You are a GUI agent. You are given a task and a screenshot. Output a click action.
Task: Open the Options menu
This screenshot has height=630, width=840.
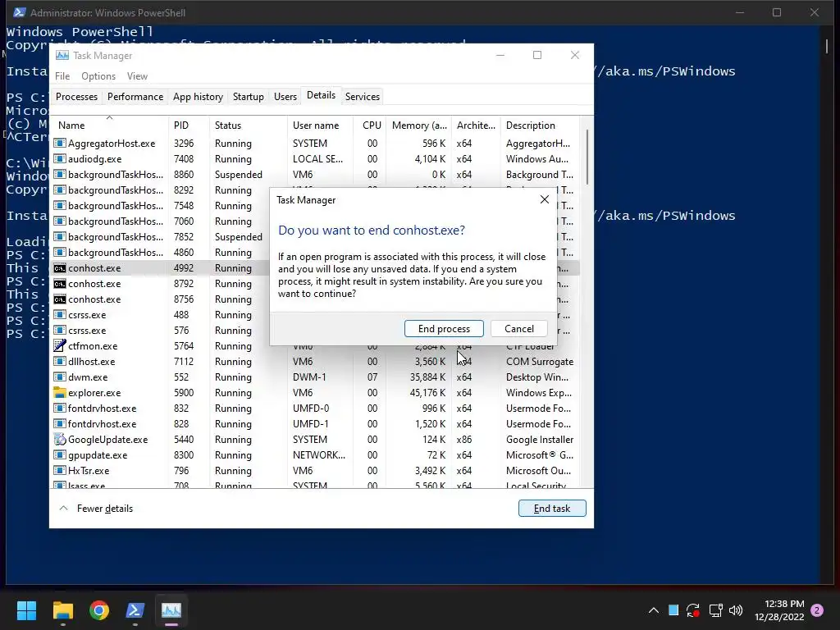click(98, 76)
